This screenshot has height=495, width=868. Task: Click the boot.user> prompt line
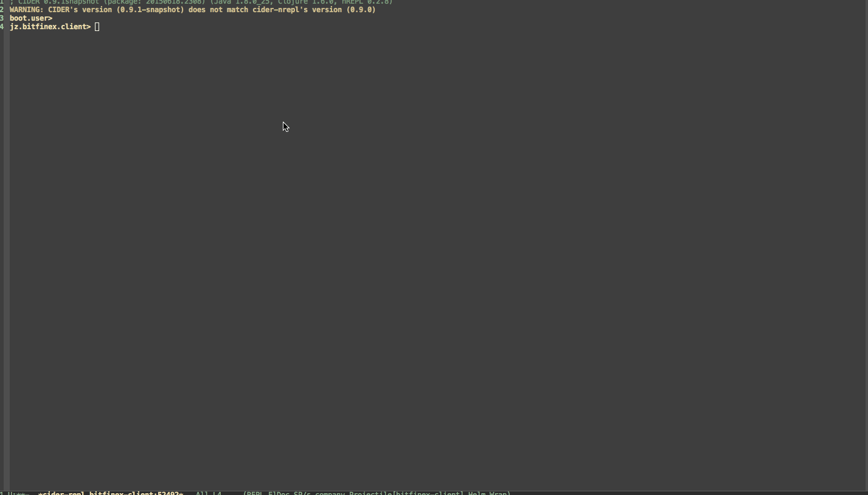tap(31, 18)
